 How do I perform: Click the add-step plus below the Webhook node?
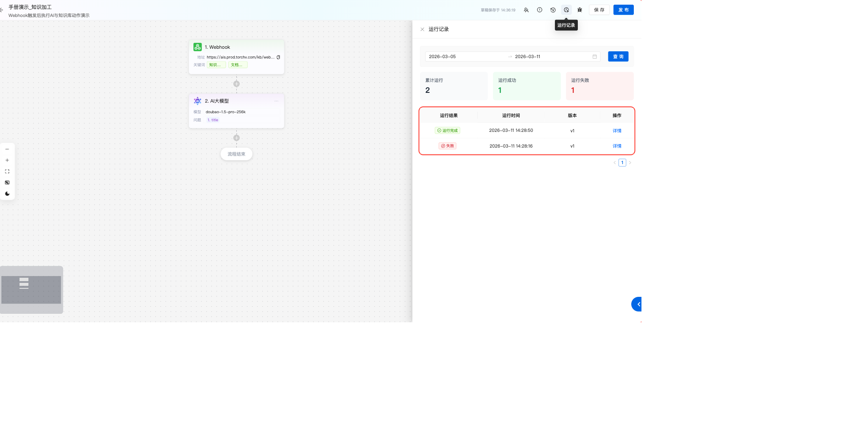coord(236,84)
